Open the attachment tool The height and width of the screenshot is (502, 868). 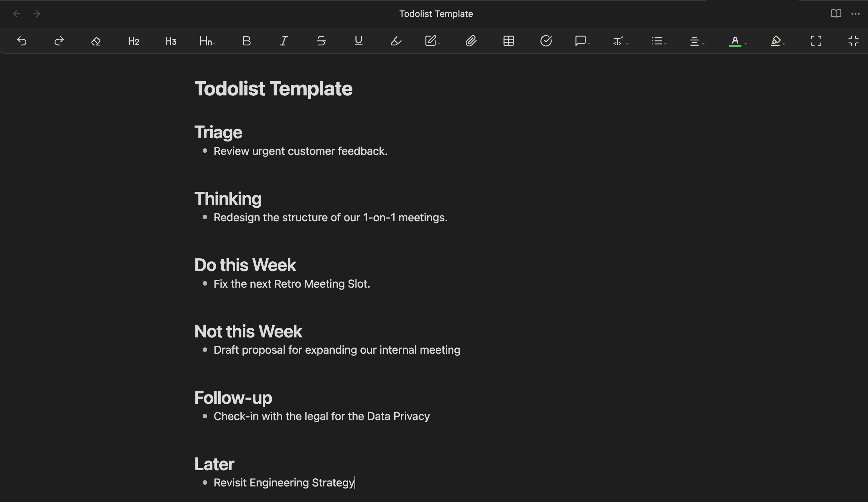pos(472,41)
